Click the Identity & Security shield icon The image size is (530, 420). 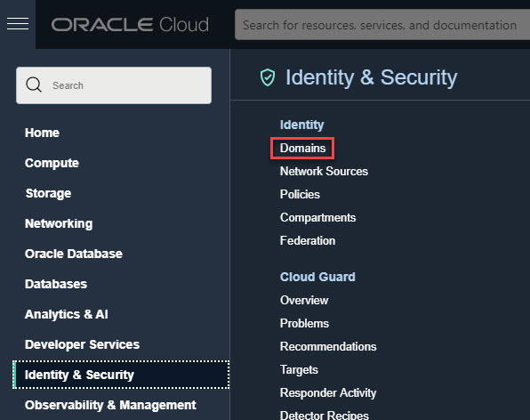[268, 77]
